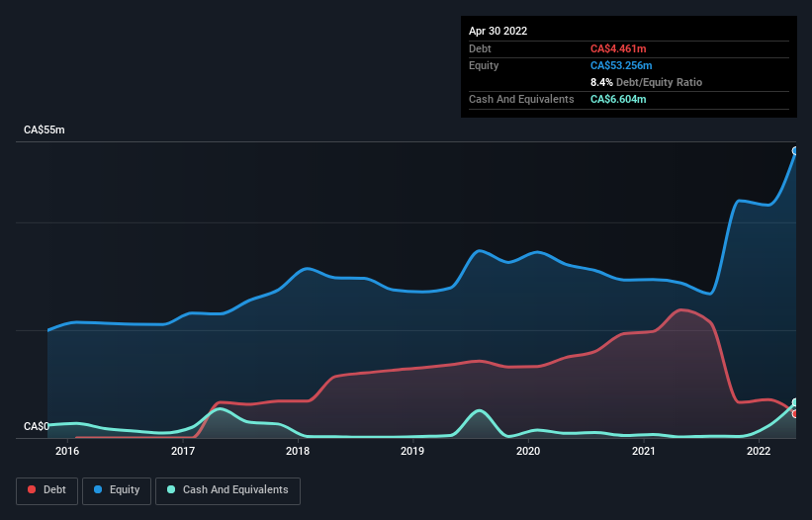The height and width of the screenshot is (520, 812).
Task: Click the CA$4.461m debt value
Action: 618,48
